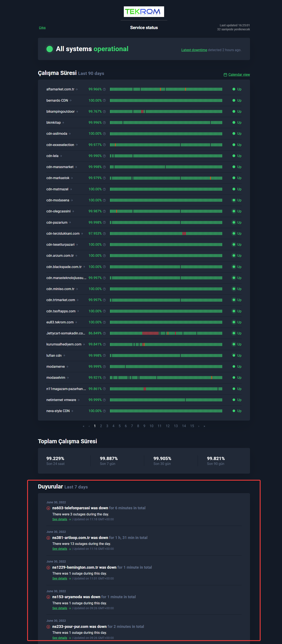Click the help icon for cdn.tsoftapps.com
Screen dimensions: 282x644
point(104,311)
